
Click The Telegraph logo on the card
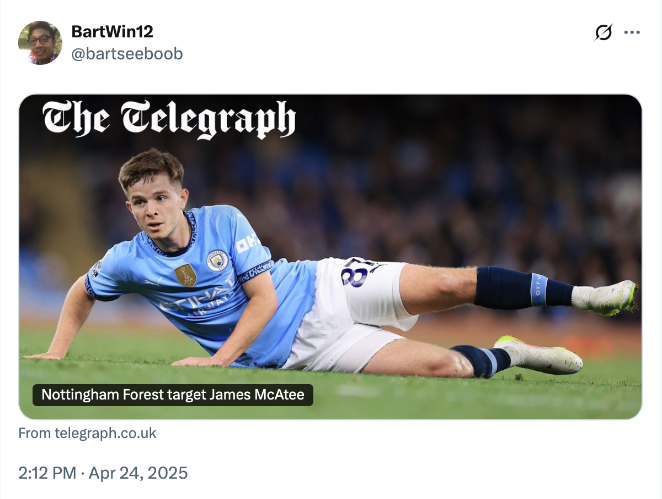point(169,119)
